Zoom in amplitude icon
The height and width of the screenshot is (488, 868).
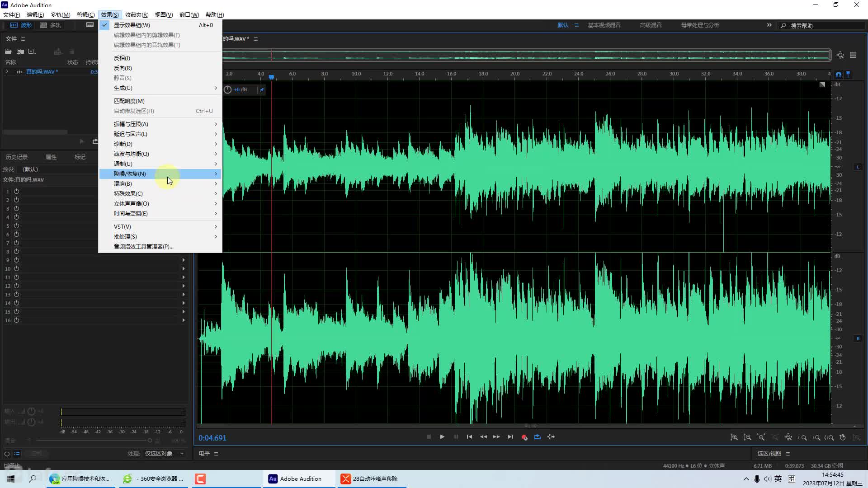coord(734,437)
